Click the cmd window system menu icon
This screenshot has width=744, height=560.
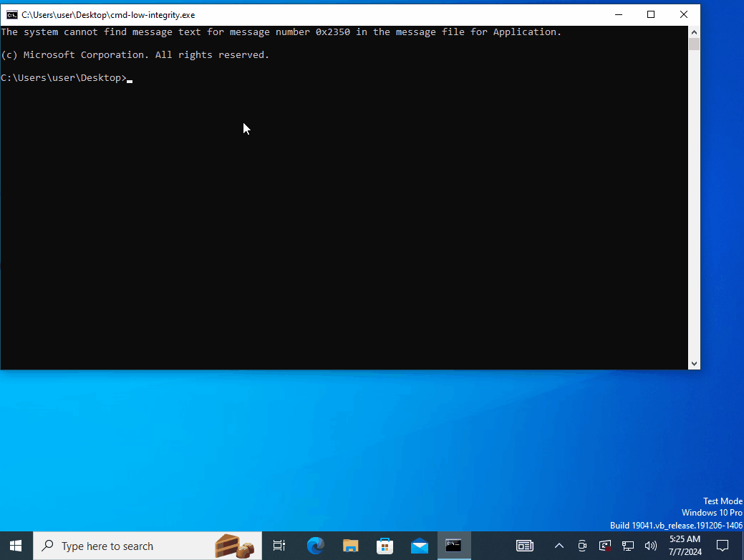pos(11,14)
